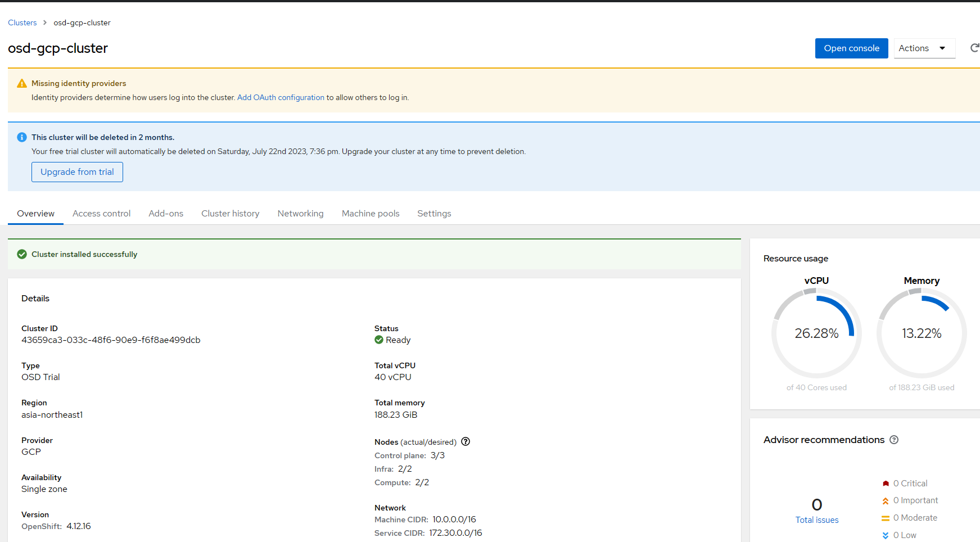Click the Important severity icon
This screenshot has height=542, width=980.
click(886, 501)
